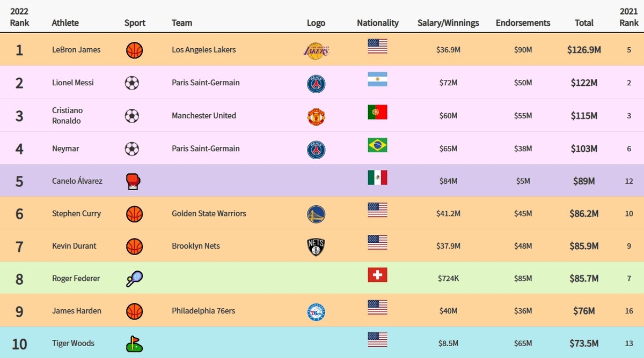The height and width of the screenshot is (358, 644).
Task: Click the Golden State Warriors logo
Action: coord(316,214)
